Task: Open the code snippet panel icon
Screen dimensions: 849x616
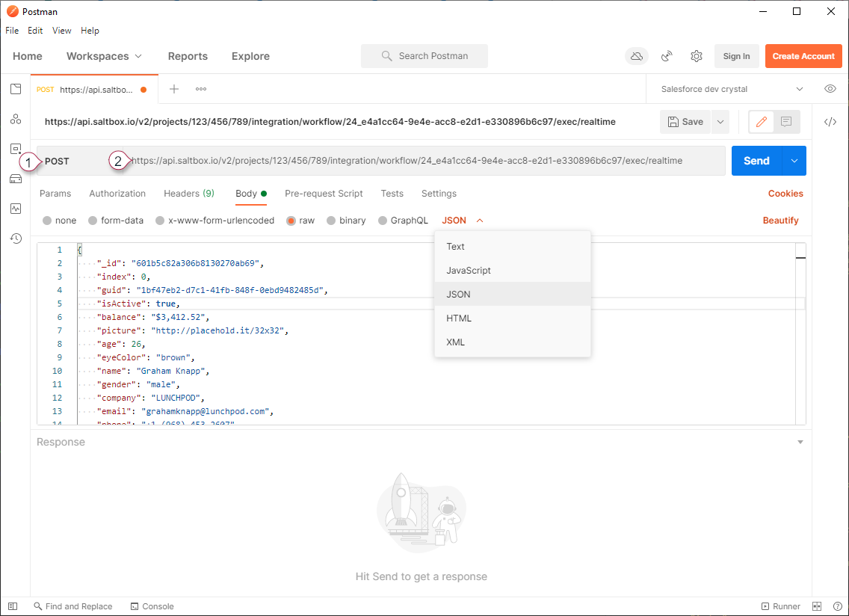Action: 830,122
